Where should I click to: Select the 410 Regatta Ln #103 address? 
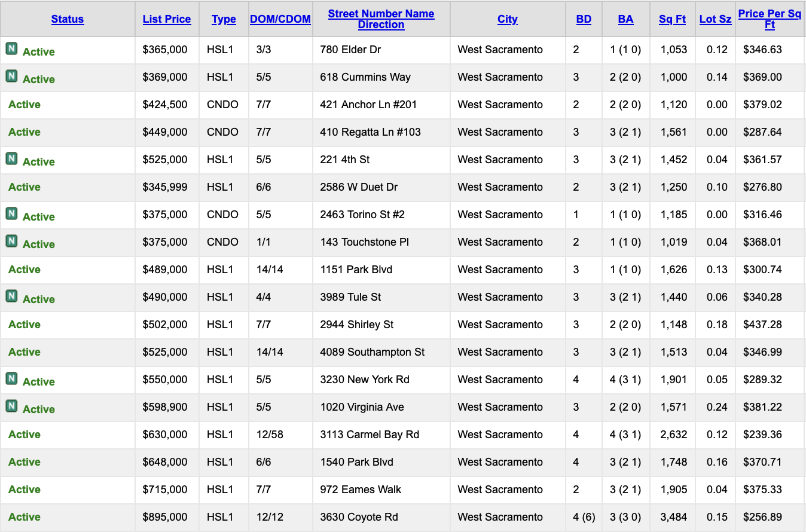click(370, 132)
